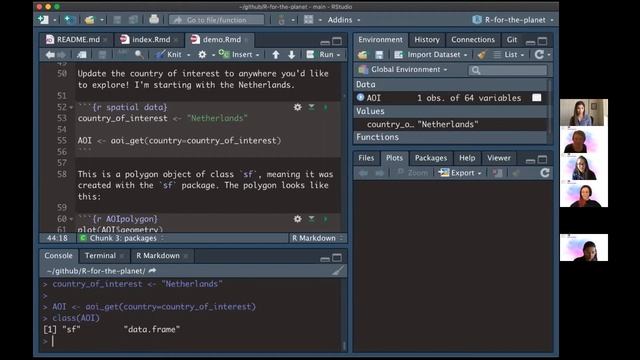The image size is (640, 360).
Task: Expand the AOI data object
Action: coord(360,97)
